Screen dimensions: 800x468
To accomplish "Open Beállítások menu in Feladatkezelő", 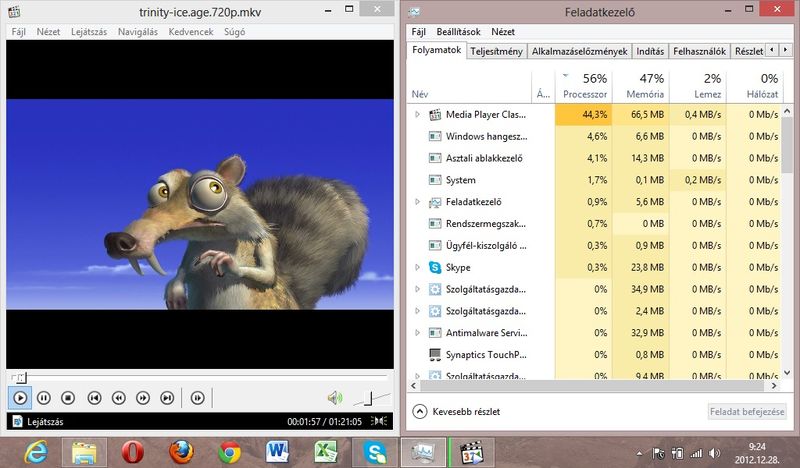I will pos(458,32).
